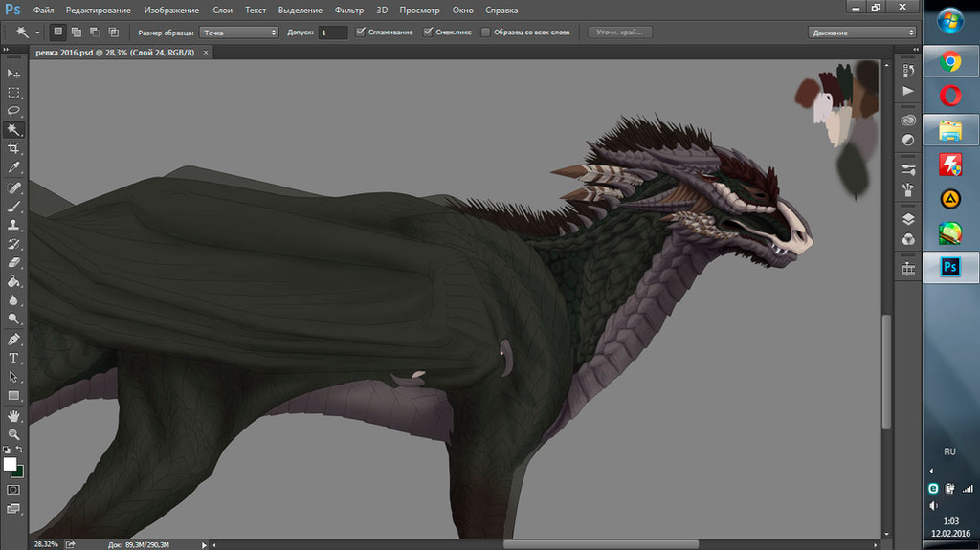980x550 pixels.
Task: Open the Channels panel icon
Action: (x=908, y=239)
